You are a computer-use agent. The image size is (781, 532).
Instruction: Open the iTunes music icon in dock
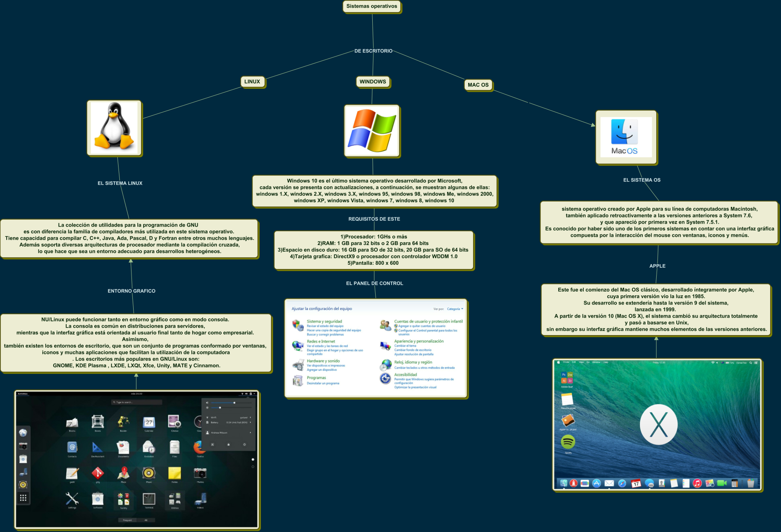[x=697, y=483]
